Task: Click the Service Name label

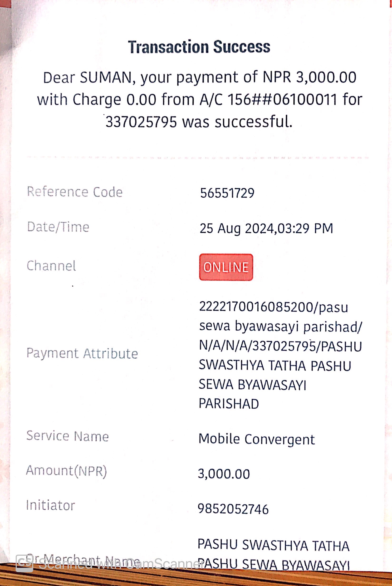Action: (x=68, y=436)
